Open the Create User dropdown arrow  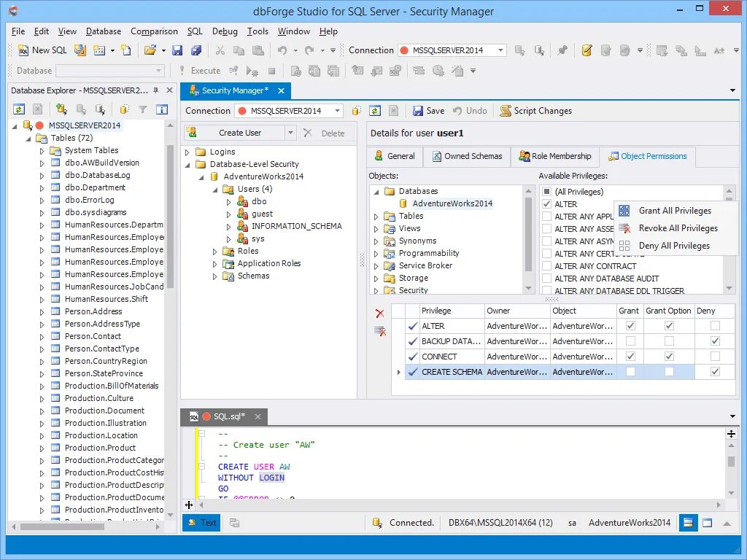point(290,133)
